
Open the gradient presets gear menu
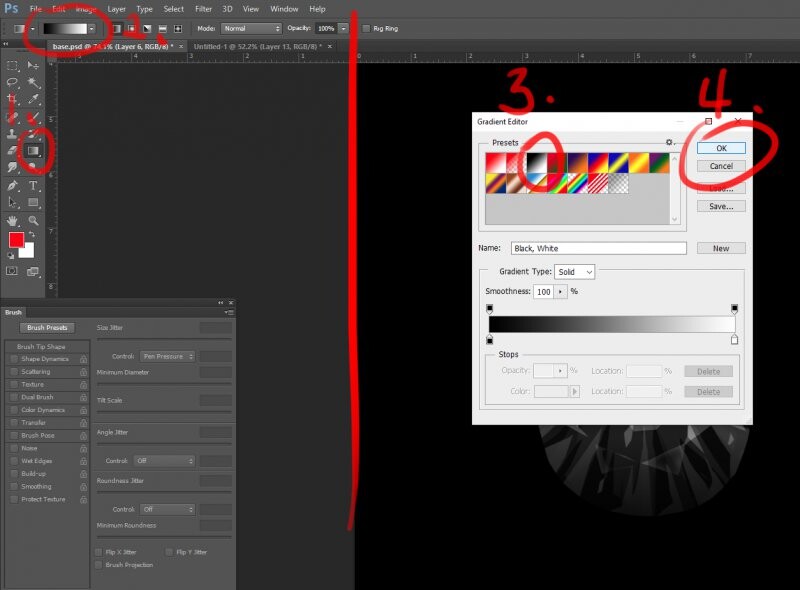point(671,143)
